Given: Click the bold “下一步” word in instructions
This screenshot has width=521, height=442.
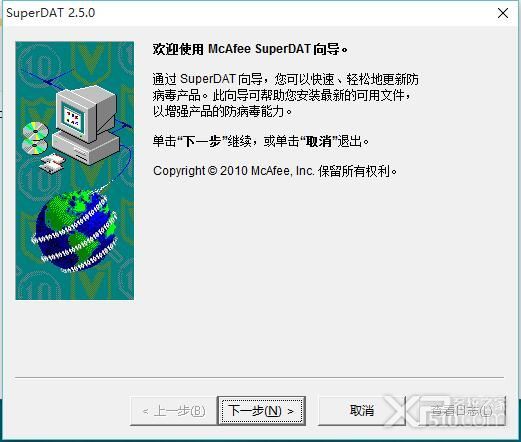Looking at the screenshot, I should click(x=203, y=141).
